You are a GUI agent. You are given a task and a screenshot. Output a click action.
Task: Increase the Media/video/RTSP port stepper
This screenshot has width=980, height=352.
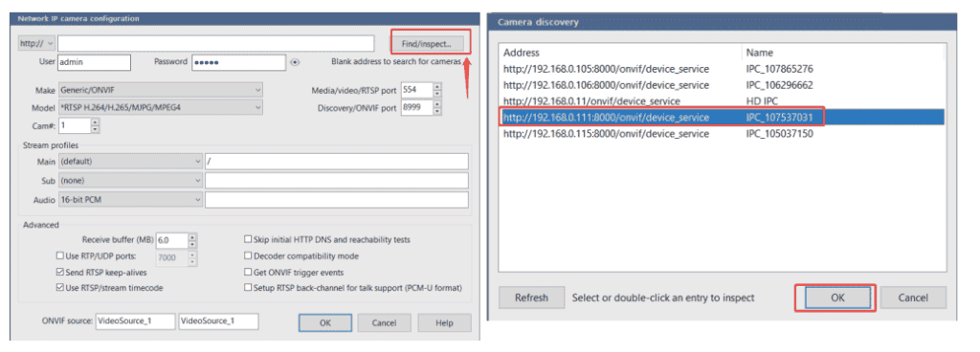click(x=437, y=86)
